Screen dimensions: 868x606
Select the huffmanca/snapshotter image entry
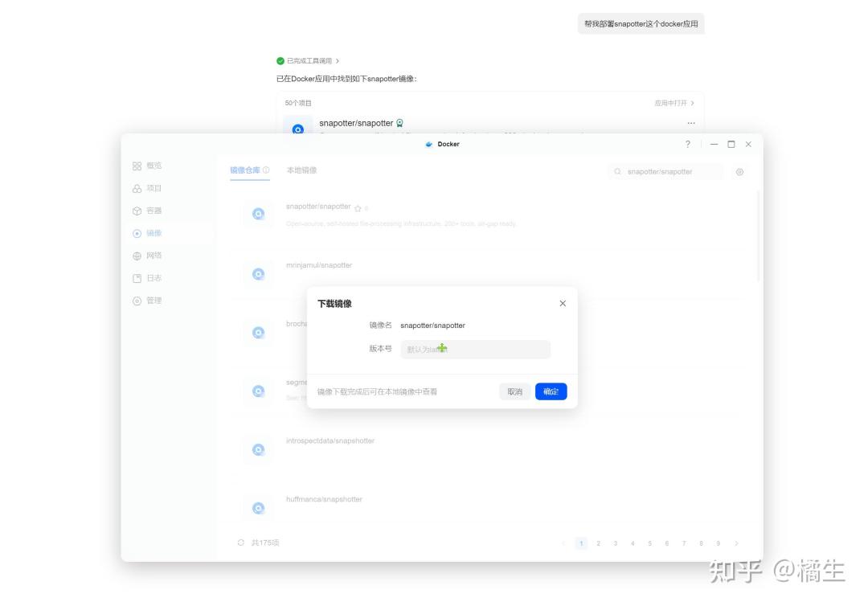pos(324,499)
